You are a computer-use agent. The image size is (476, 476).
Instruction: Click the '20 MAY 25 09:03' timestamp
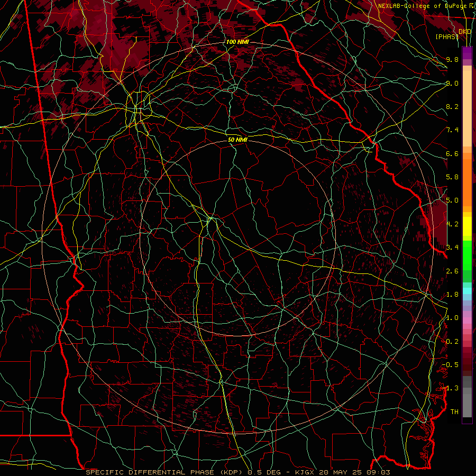point(354,472)
